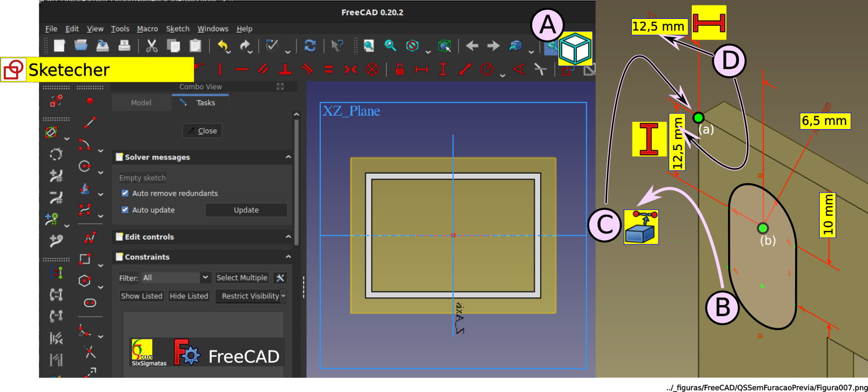Viewport: 868px width, 392px height.
Task: Apply the horizontal constraint
Action: tap(242, 69)
